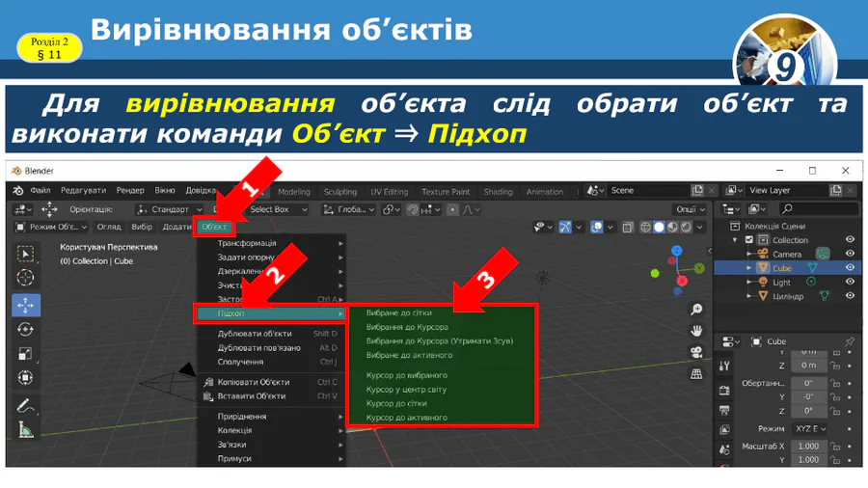Hide the Cube object in outliner
The image size is (868, 488).
(x=850, y=268)
